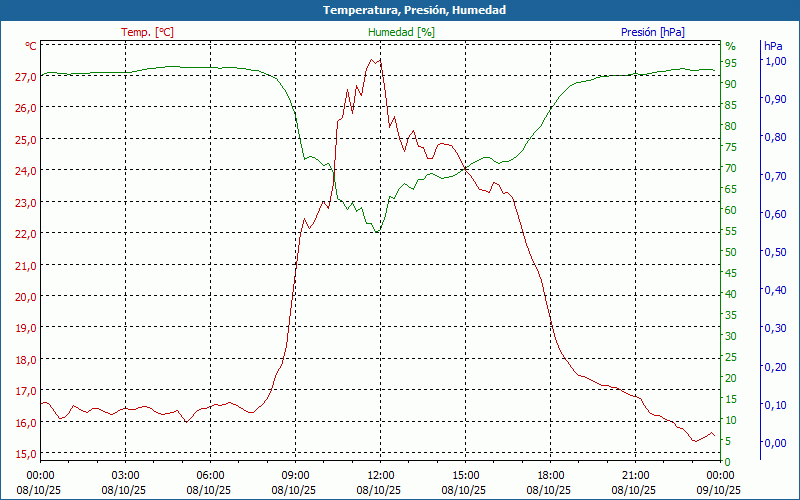This screenshot has width=800, height=500.
Task: Click the 0,00 pressure axis value
Action: [x=775, y=443]
